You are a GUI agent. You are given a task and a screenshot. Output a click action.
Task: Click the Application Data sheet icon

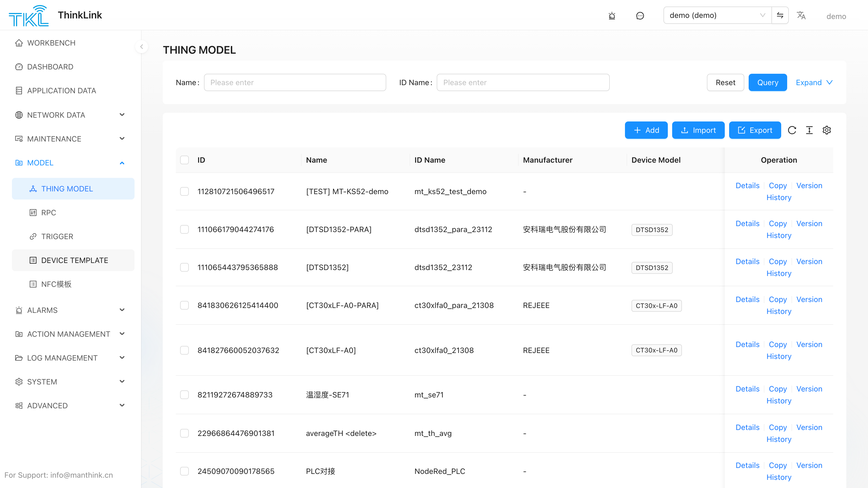coord(19,91)
